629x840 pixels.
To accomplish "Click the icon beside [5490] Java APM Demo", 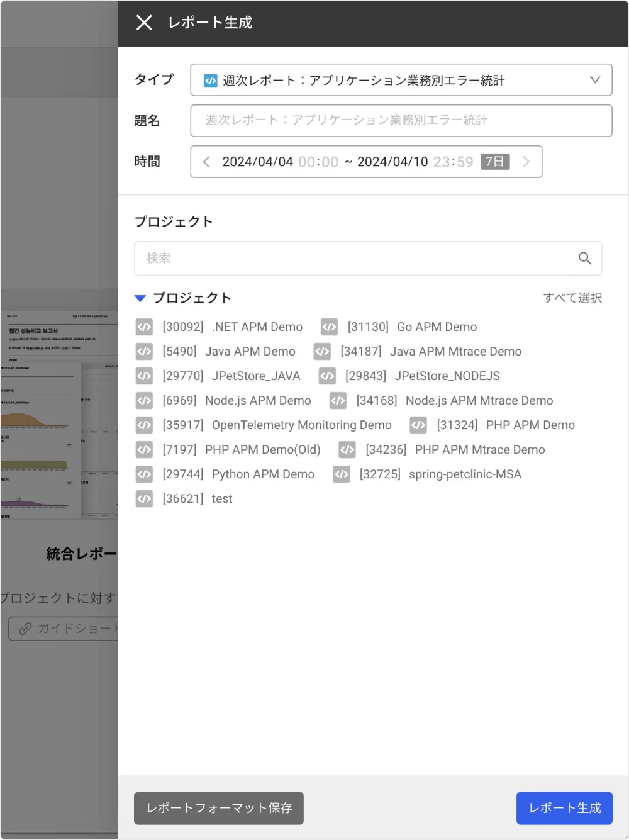I will tap(144, 351).
